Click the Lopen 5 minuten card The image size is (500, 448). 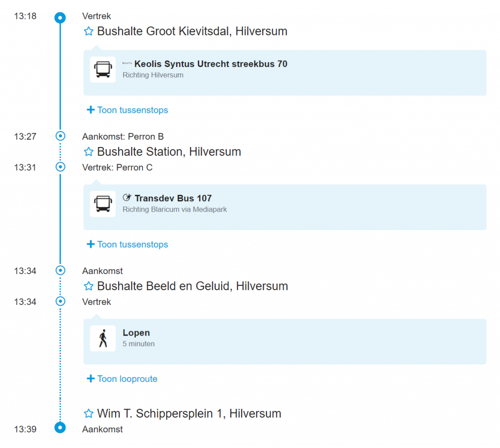(285, 341)
